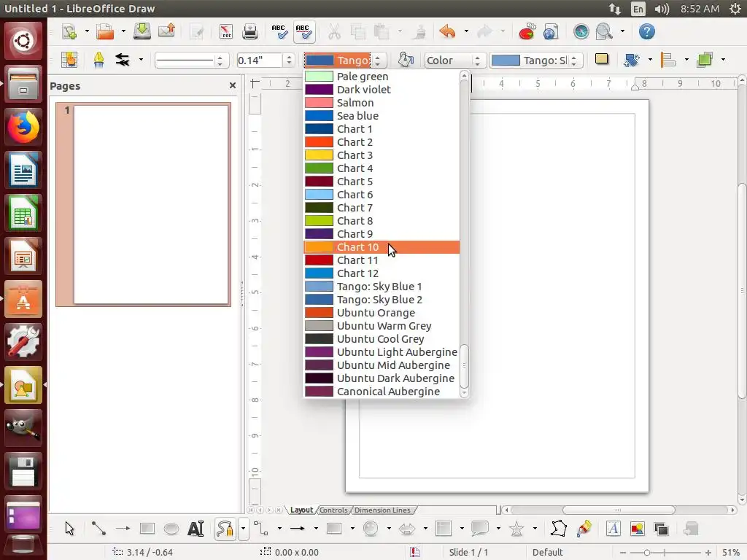
Task: Pick Ubuntu Orange color
Action: click(382, 313)
